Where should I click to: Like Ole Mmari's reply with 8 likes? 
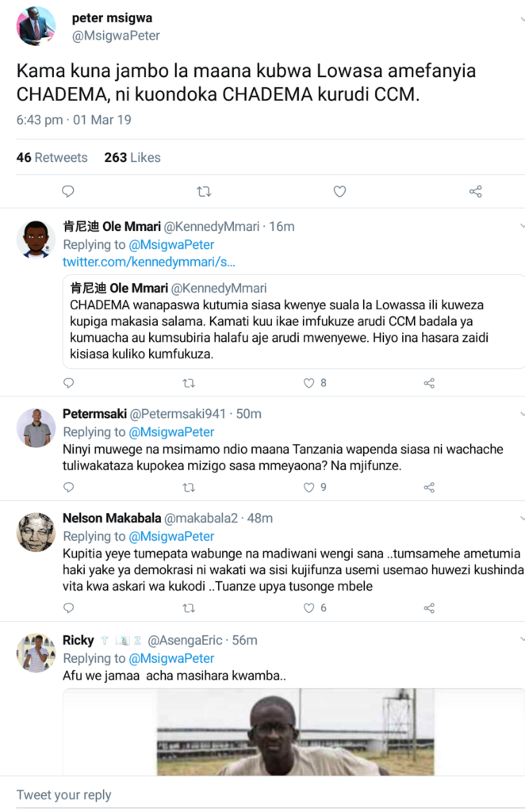(x=309, y=383)
